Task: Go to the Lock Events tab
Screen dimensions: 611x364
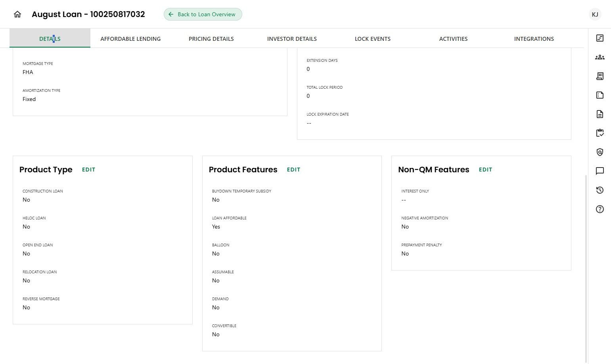Action: coord(372,39)
